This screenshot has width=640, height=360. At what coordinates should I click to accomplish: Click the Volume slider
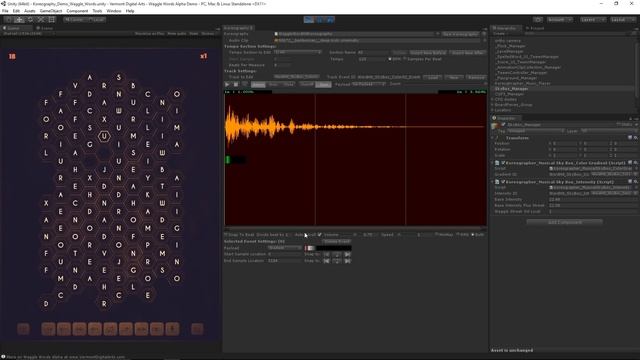coord(350,235)
